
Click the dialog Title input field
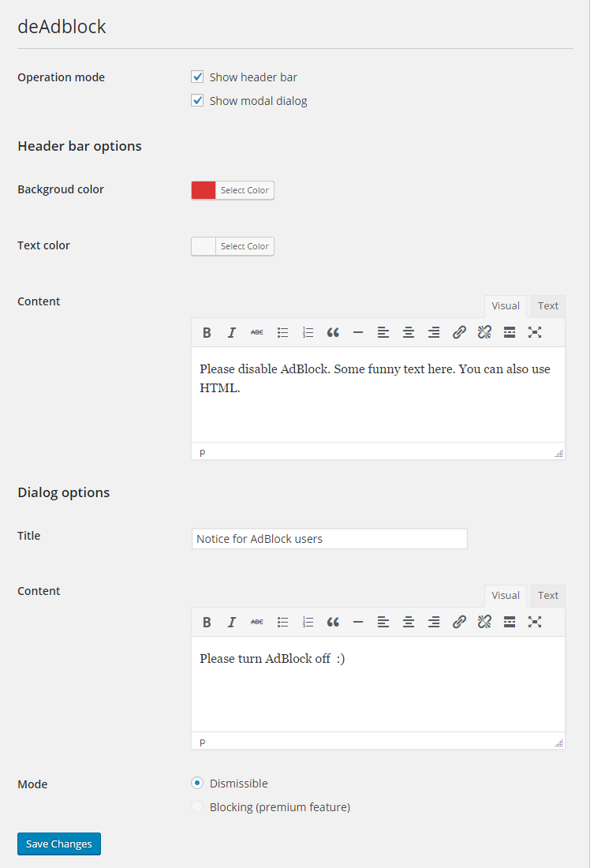330,539
